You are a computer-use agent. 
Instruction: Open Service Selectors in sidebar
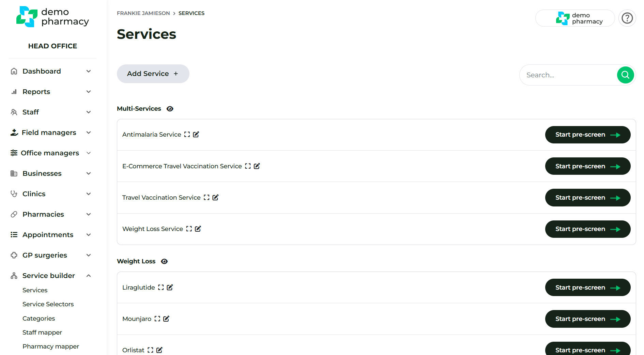click(48, 304)
